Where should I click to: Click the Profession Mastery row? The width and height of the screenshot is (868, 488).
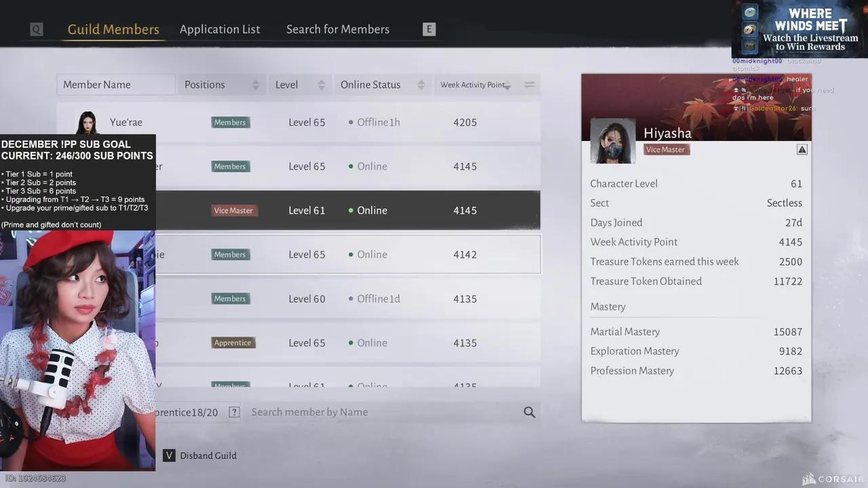click(x=696, y=371)
